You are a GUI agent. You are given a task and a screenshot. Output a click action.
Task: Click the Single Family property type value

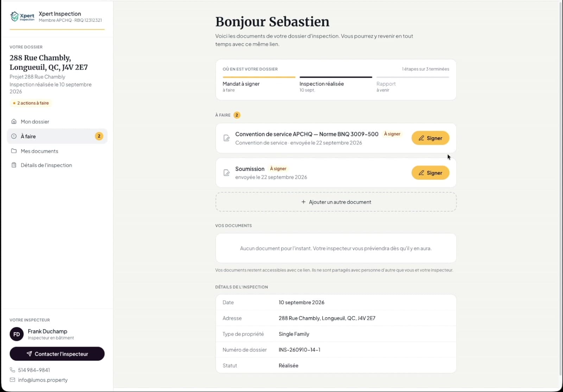point(294,334)
